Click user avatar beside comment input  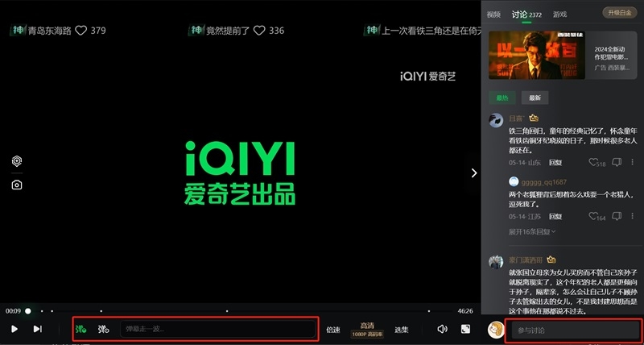(496, 330)
